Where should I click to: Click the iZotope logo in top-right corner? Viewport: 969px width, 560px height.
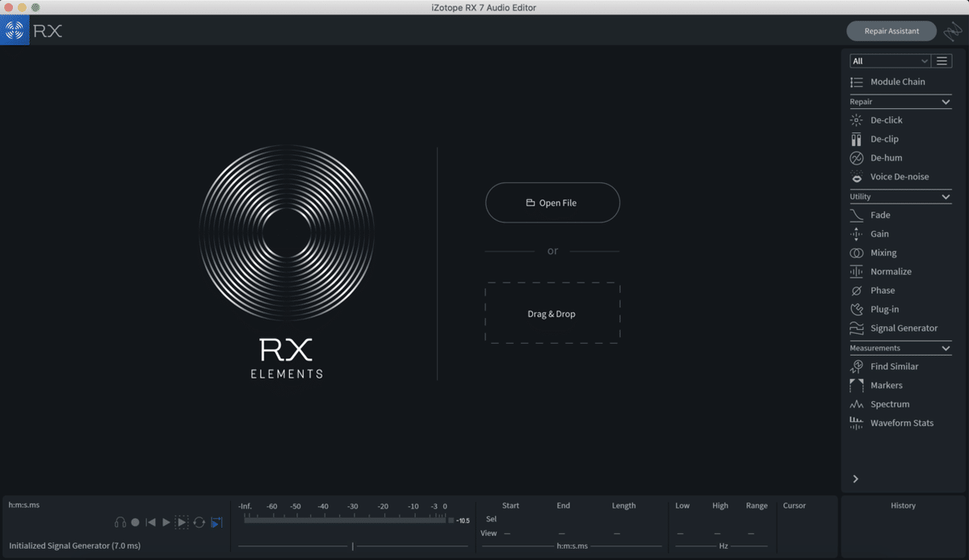953,31
